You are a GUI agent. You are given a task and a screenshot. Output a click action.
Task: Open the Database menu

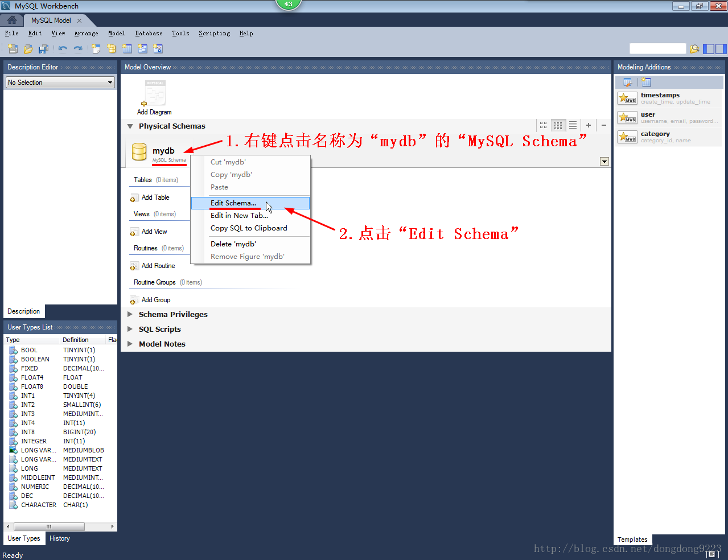point(149,34)
